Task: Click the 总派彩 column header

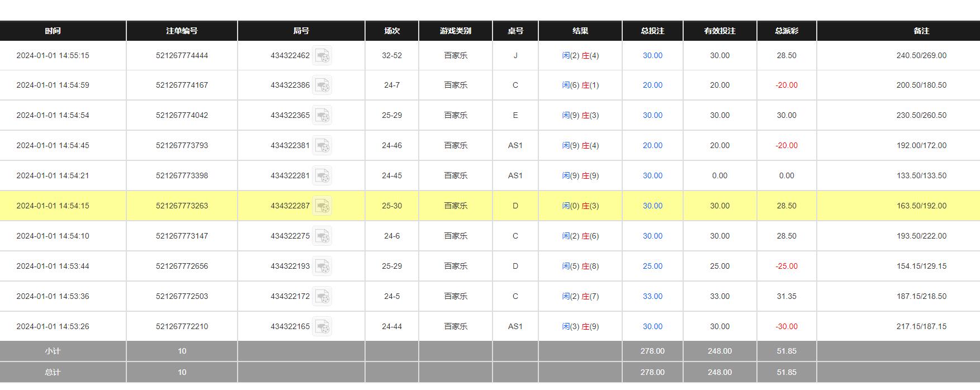Action: click(787, 31)
